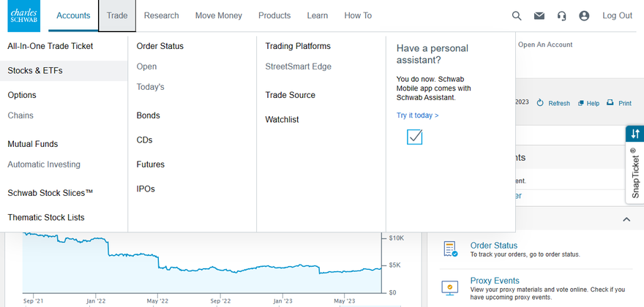Screen dimensions: 644x307
Task: Open the Research menu
Action: [x=162, y=15]
